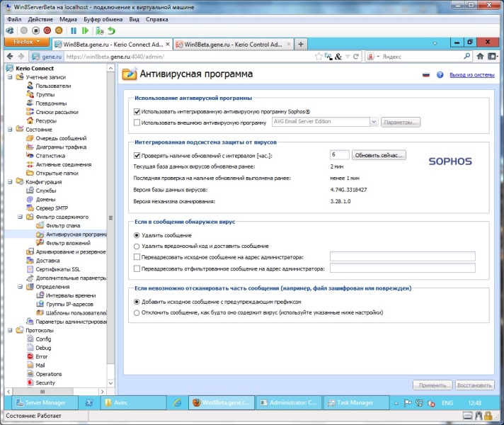
Task: Toggle the integrated Sophos antivirus checkbox
Action: 137,112
